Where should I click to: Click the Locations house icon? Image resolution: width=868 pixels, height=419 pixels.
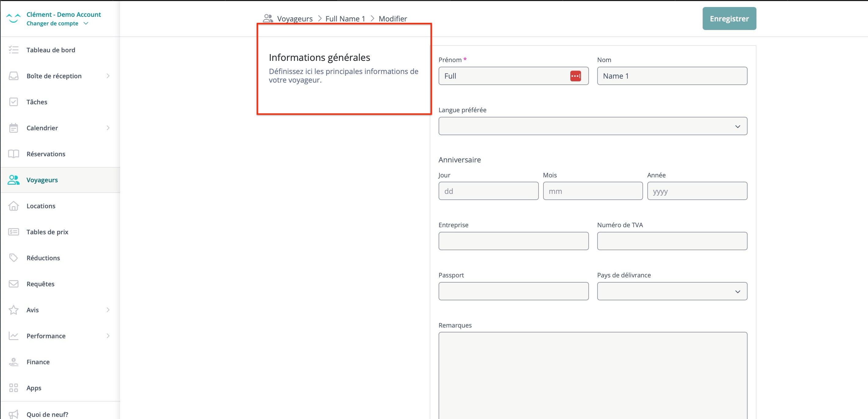tap(13, 206)
